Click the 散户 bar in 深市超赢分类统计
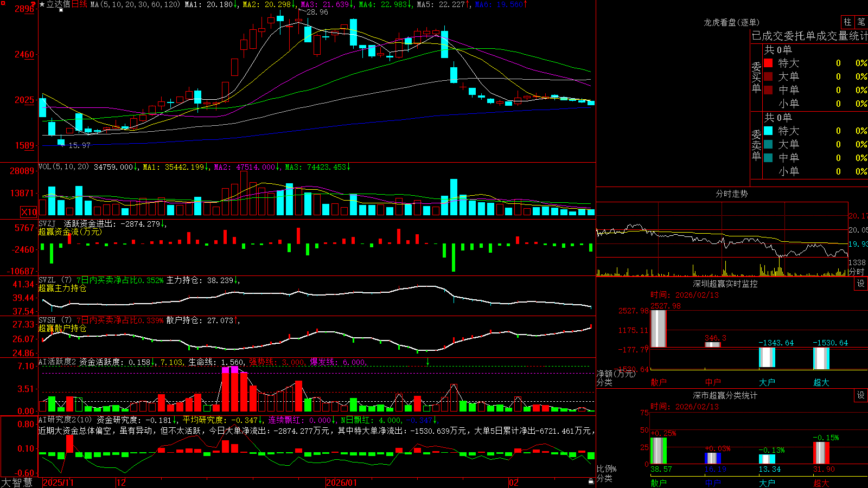 tap(659, 451)
